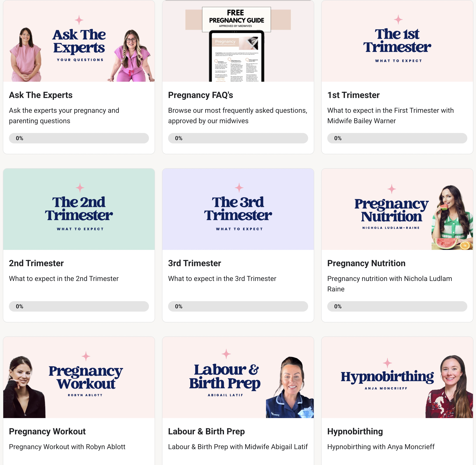Open the Pregnancy FAQ's course title

(200, 95)
